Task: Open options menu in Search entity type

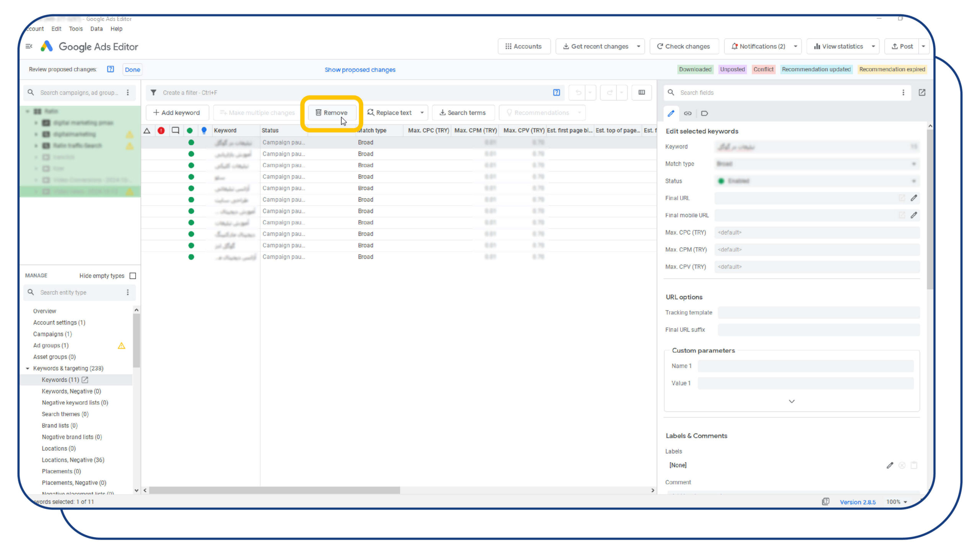Action: (128, 293)
